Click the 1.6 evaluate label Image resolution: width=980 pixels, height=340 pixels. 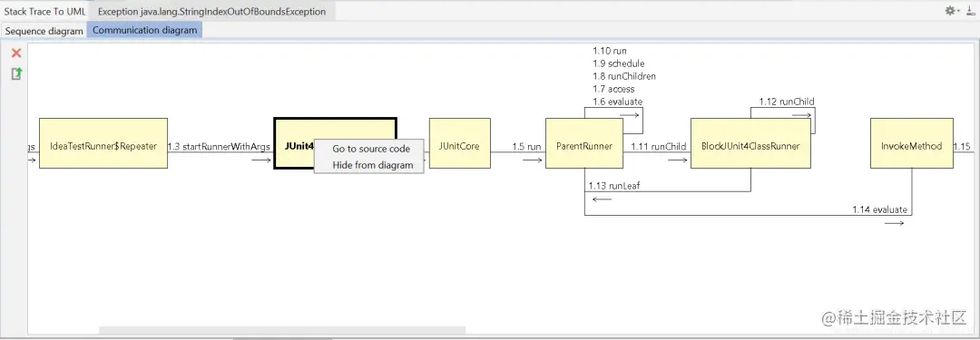618,102
